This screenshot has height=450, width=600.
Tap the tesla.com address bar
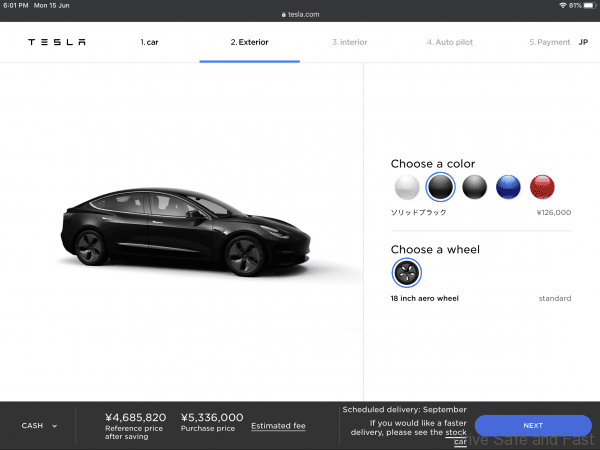300,15
